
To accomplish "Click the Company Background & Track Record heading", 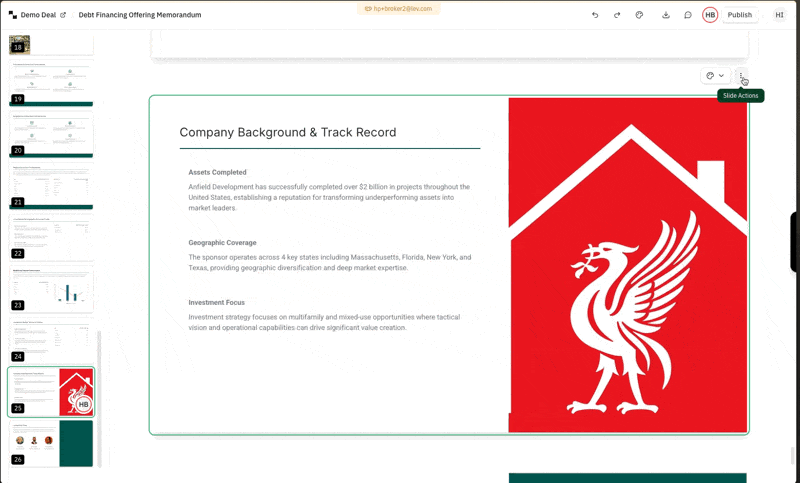I will (x=288, y=132).
